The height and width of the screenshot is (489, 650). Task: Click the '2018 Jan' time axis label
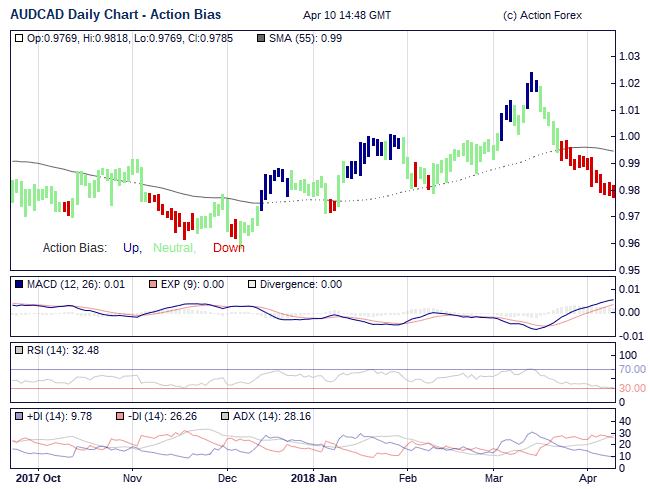tap(315, 478)
